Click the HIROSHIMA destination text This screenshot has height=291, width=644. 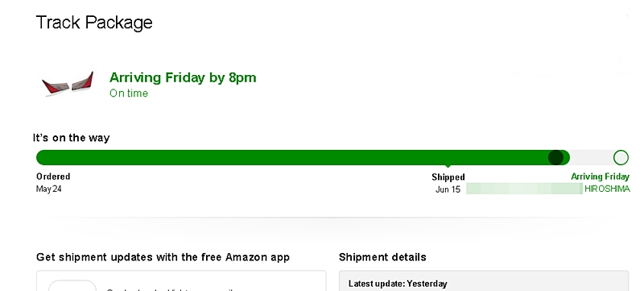tap(607, 189)
